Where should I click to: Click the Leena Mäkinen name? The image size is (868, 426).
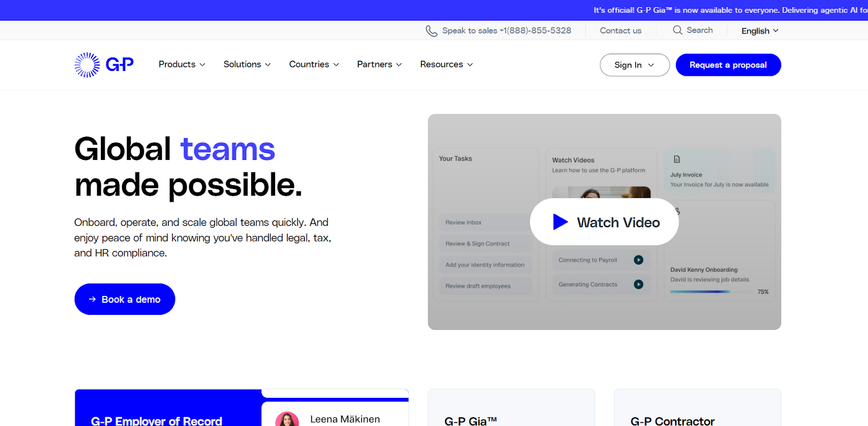[345, 419]
